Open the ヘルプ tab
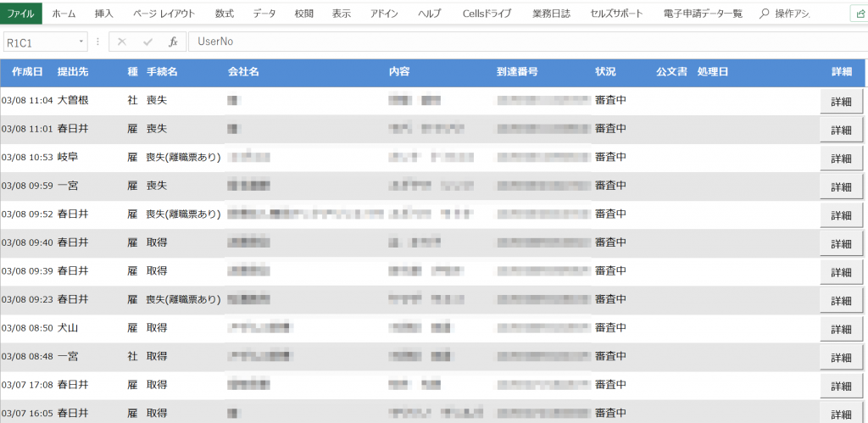868x423 pixels. (430, 14)
